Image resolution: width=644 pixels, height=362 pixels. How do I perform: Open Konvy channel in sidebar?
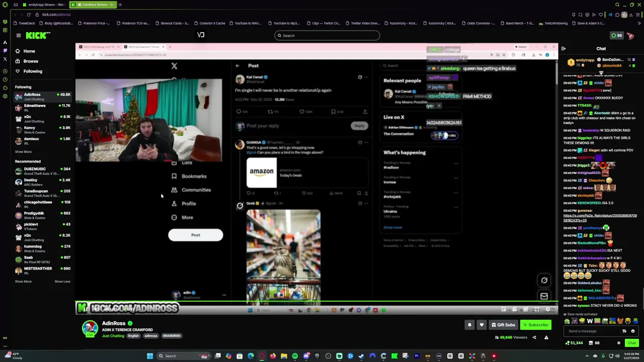43,130
